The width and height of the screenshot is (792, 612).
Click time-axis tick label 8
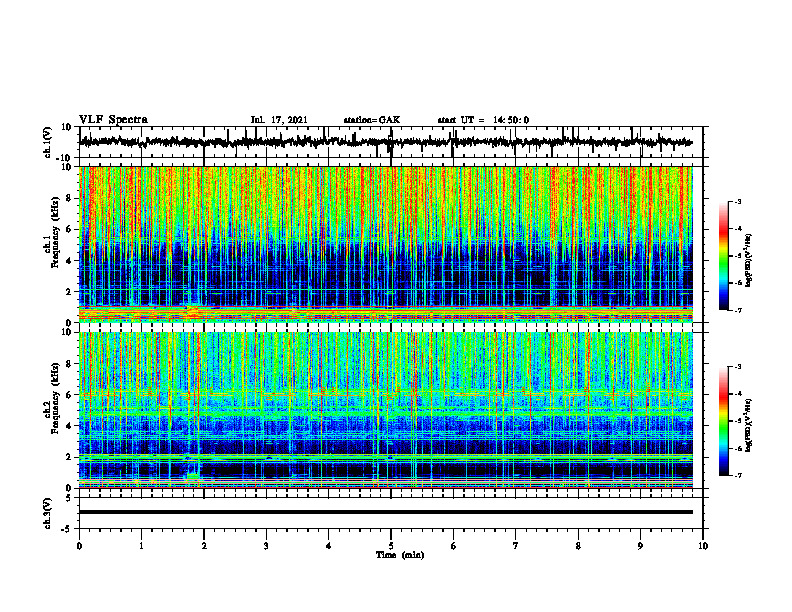[578, 546]
